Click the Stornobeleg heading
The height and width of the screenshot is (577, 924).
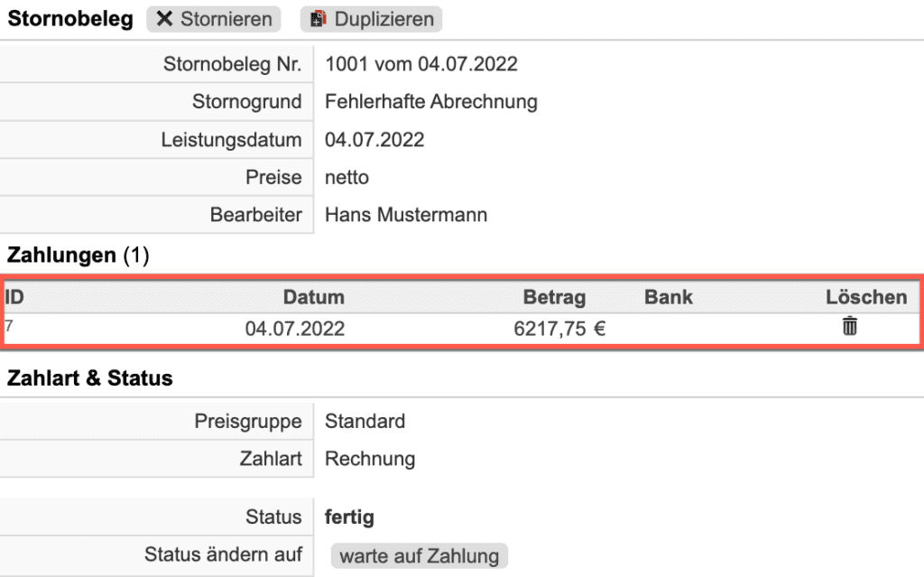[69, 18]
